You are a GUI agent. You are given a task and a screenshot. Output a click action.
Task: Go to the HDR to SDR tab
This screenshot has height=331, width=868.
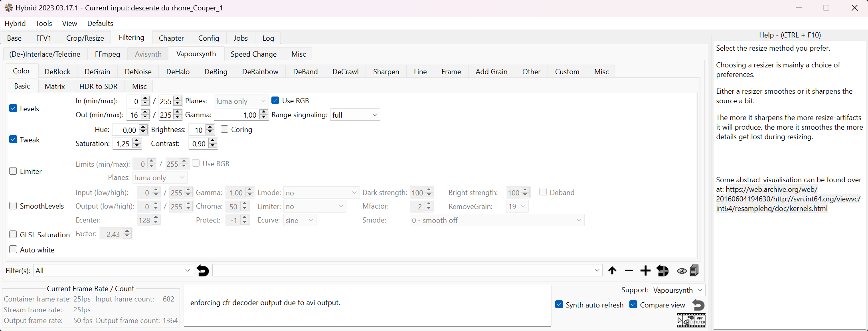click(x=98, y=87)
